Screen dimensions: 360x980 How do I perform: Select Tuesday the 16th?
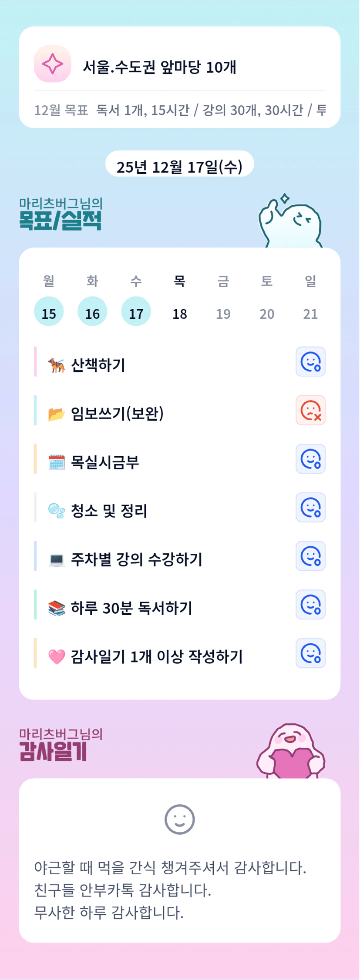click(92, 312)
